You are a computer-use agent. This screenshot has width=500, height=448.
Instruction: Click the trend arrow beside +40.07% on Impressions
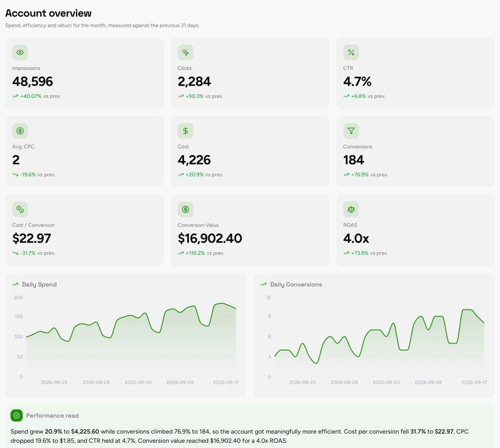click(x=15, y=96)
